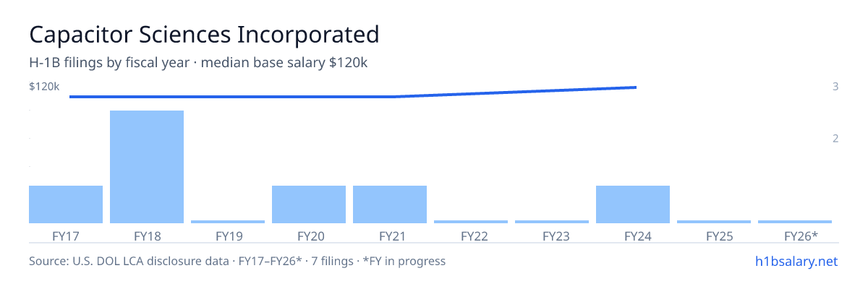Click the FY24 axis label
Viewport: 868px width, 289px height.
tap(633, 236)
